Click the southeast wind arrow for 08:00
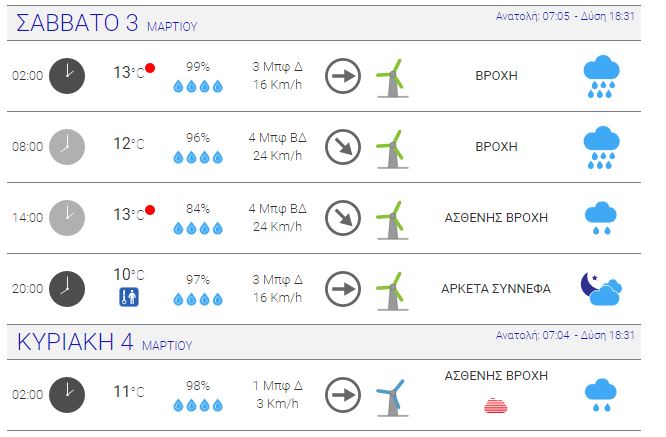This screenshot has width=666, height=437. coord(343,147)
